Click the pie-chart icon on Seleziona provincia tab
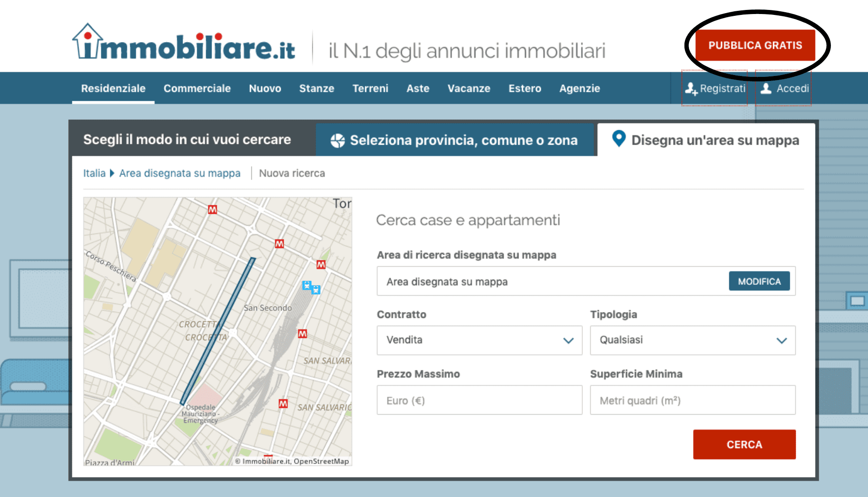The width and height of the screenshot is (868, 497). [338, 141]
